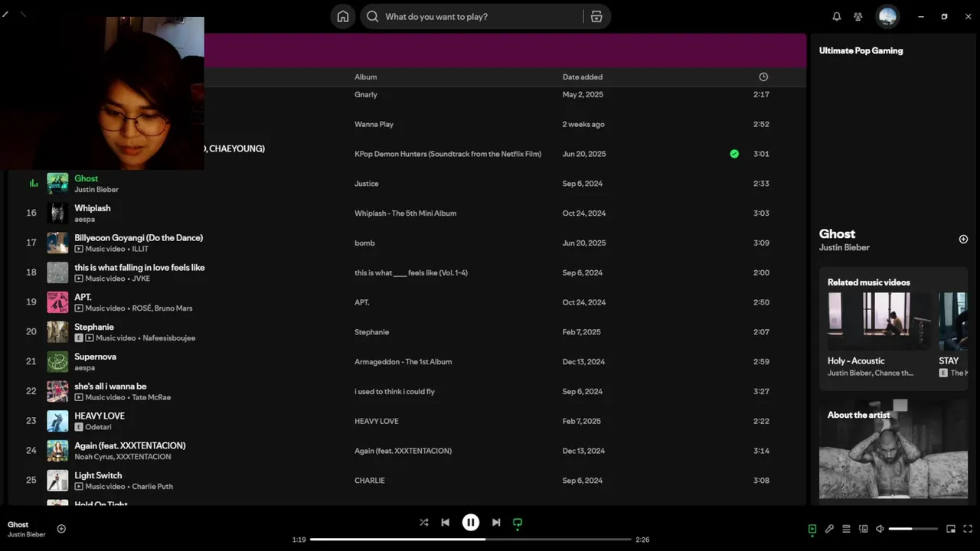Click the now-playing equalizer icon beside Ghost
This screenshot has height=551, width=980.
33,184
